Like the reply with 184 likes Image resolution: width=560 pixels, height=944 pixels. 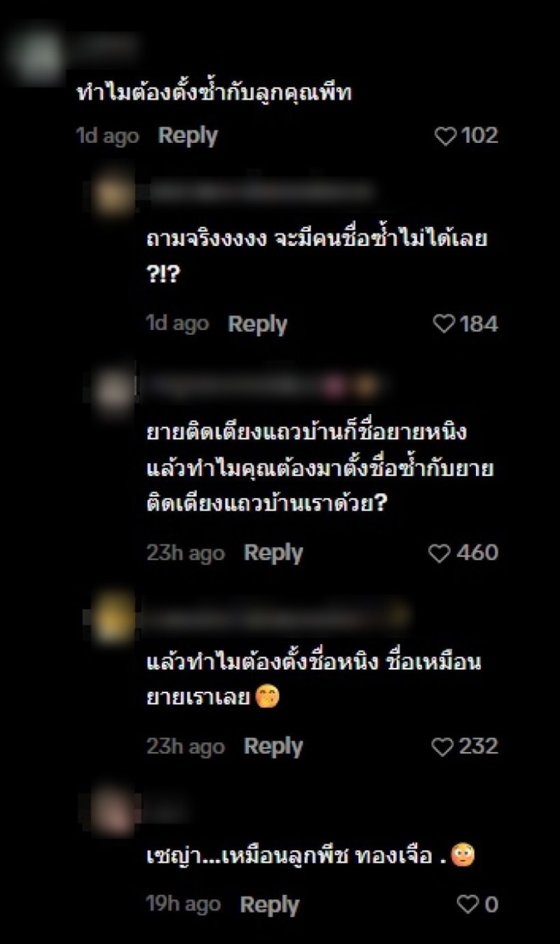pos(444,324)
